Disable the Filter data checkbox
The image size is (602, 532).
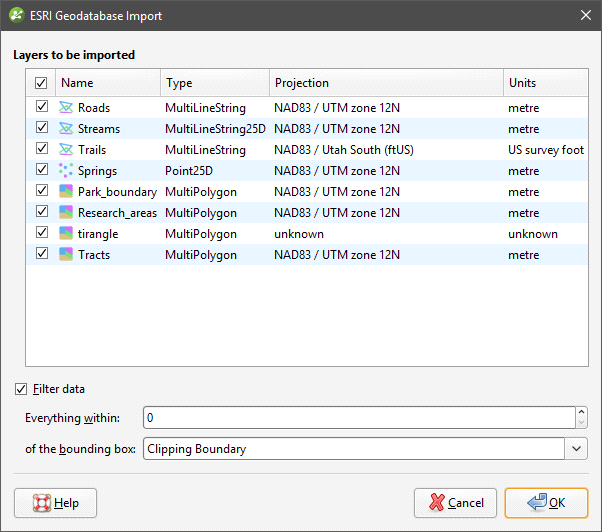pyautogui.click(x=21, y=389)
